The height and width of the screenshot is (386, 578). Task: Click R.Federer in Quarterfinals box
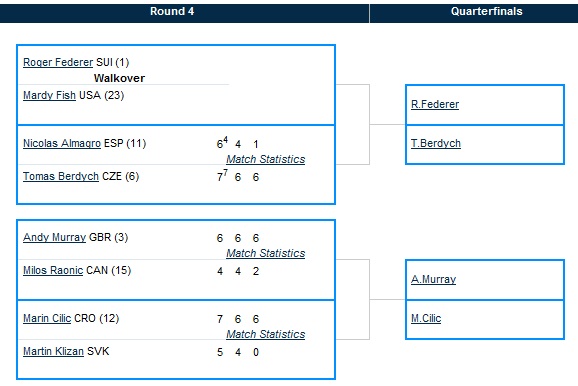coord(435,104)
